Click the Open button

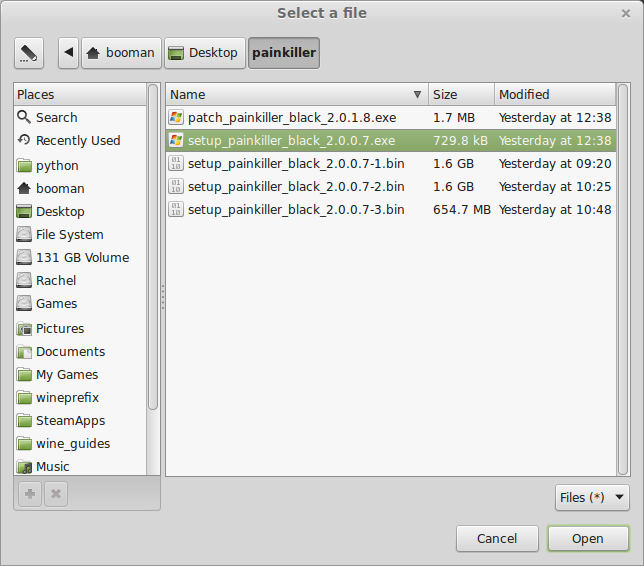tap(588, 538)
